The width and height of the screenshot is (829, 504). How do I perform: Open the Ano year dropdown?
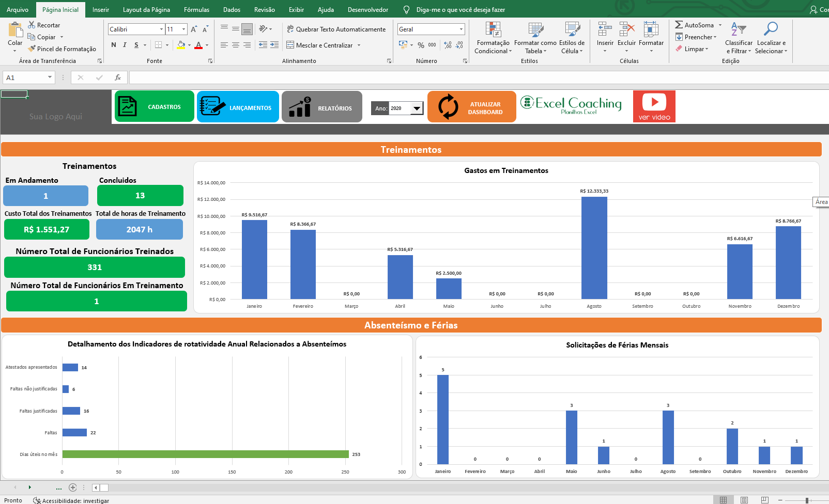(x=417, y=108)
